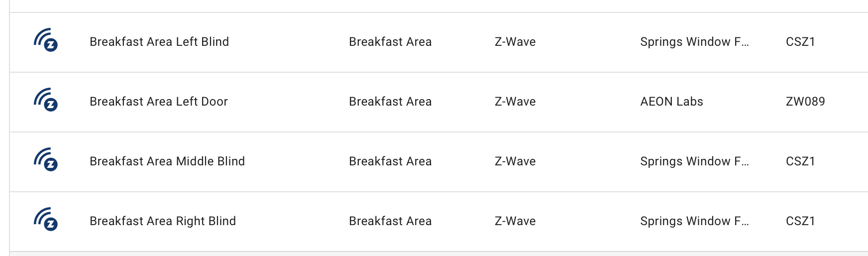Click CSZ1 model in Left Blind row

coord(800,42)
